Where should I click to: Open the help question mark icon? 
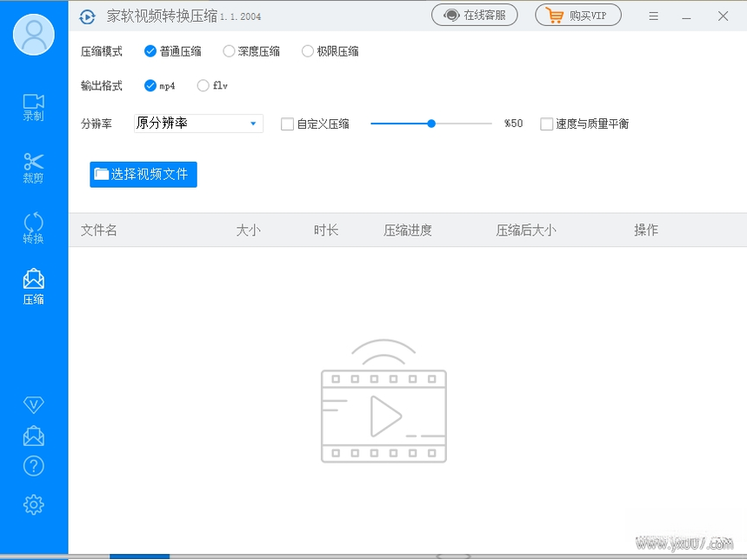33,466
